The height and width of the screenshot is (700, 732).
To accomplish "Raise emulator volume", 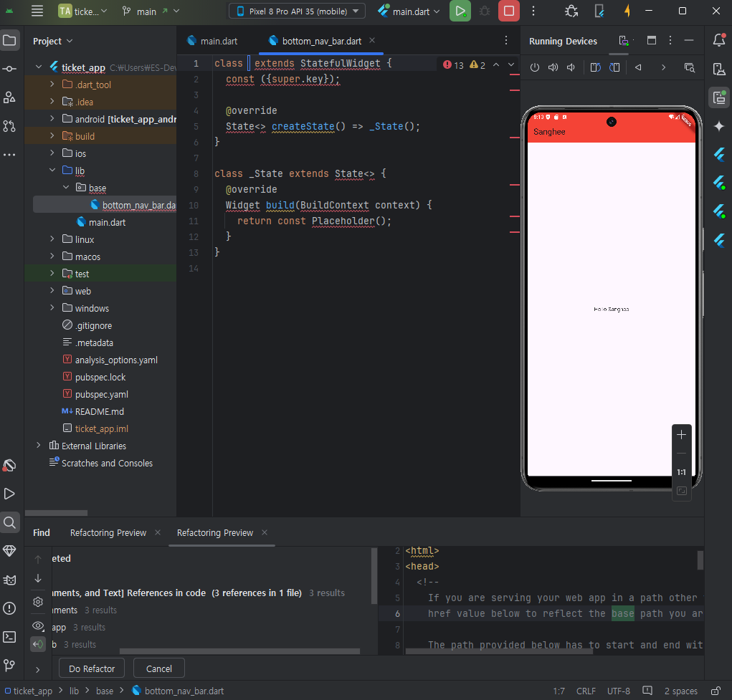I will click(553, 67).
